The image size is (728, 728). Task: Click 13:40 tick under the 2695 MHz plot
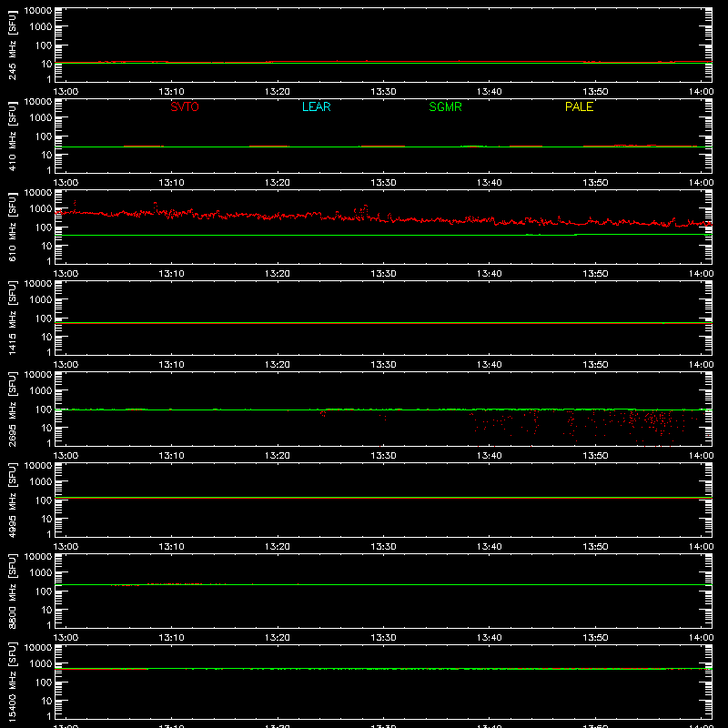(x=490, y=456)
